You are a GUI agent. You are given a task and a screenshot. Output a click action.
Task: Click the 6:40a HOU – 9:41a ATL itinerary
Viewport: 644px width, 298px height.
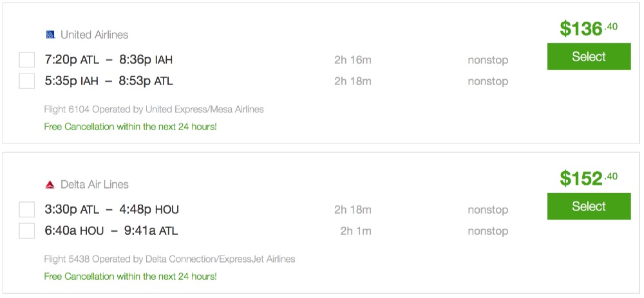pos(111,231)
